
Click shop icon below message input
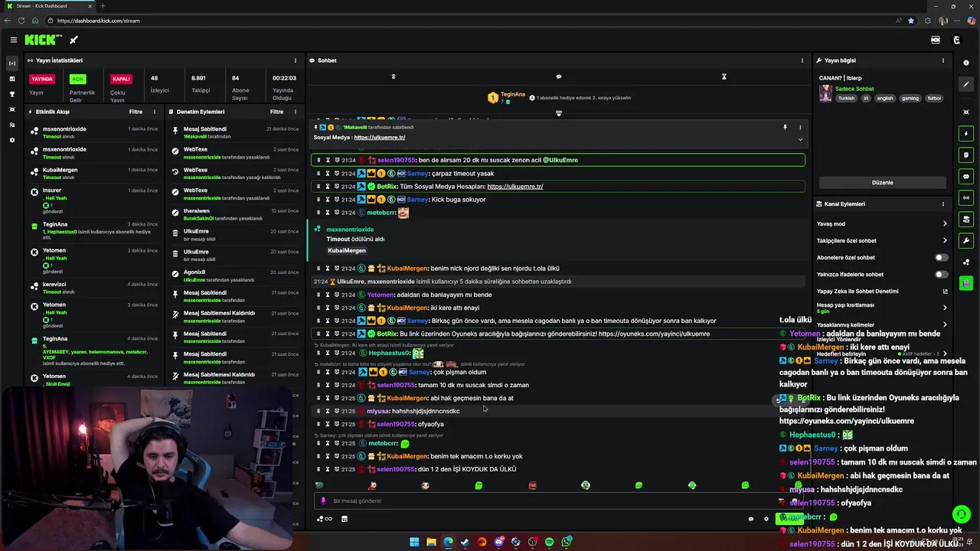[345, 519]
